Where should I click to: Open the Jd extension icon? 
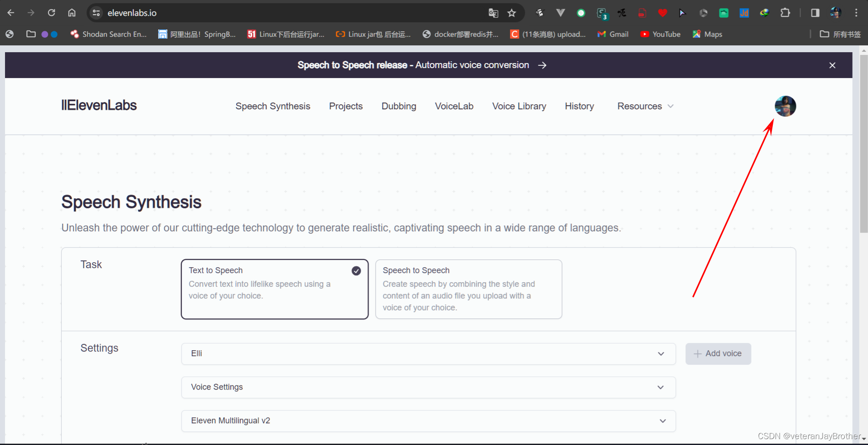pyautogui.click(x=744, y=13)
